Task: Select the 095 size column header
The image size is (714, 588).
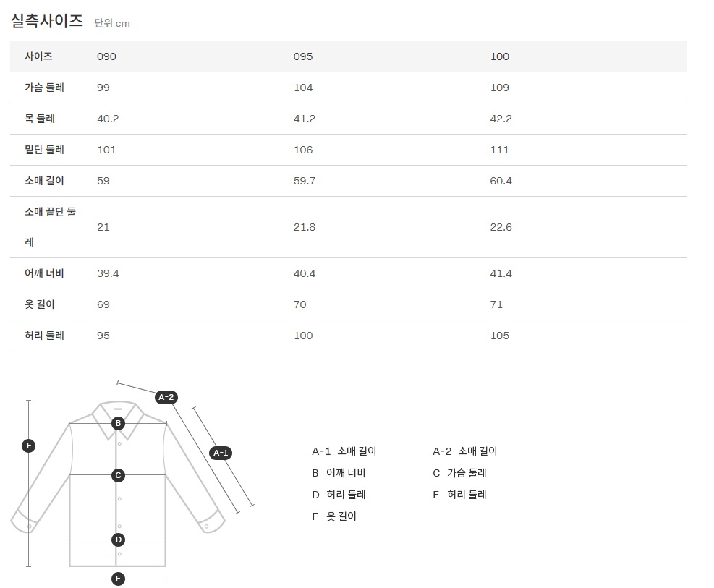Action: [303, 56]
